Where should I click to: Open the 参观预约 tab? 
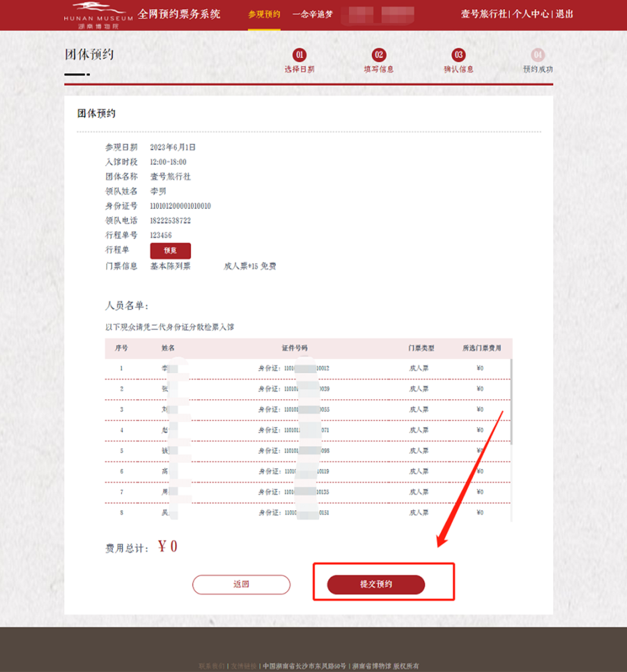264,15
